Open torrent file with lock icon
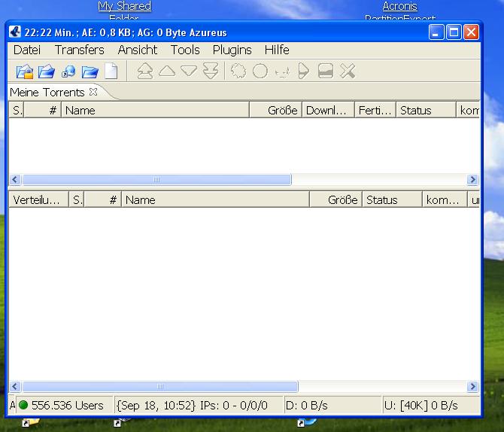504x432 pixels. click(x=25, y=71)
